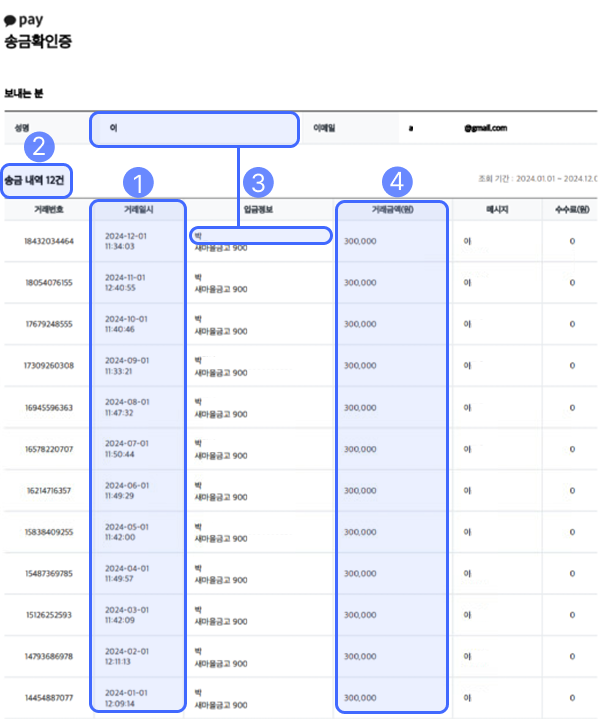Screen dimensions: 600x719
Task: Click the date 2024-01-01 12:09:14
Action: click(x=127, y=698)
